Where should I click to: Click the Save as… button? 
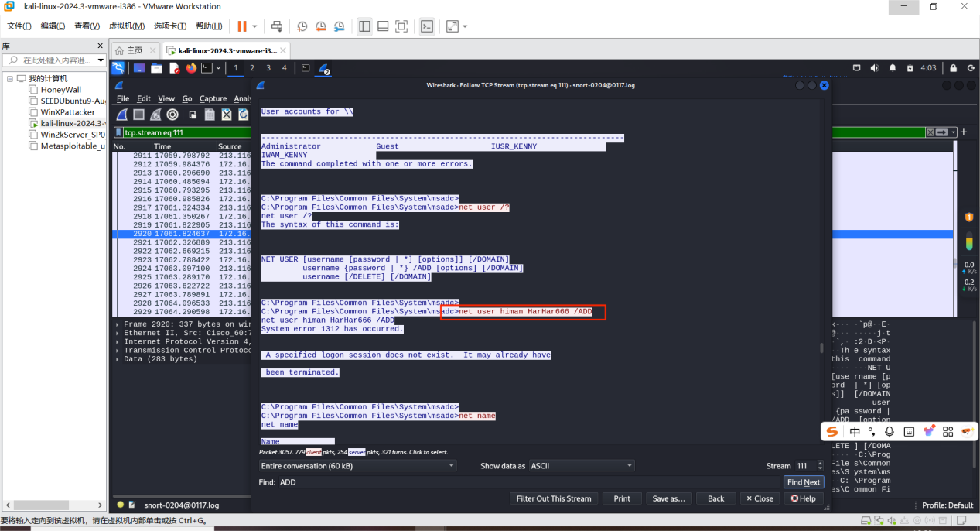pyautogui.click(x=669, y=498)
